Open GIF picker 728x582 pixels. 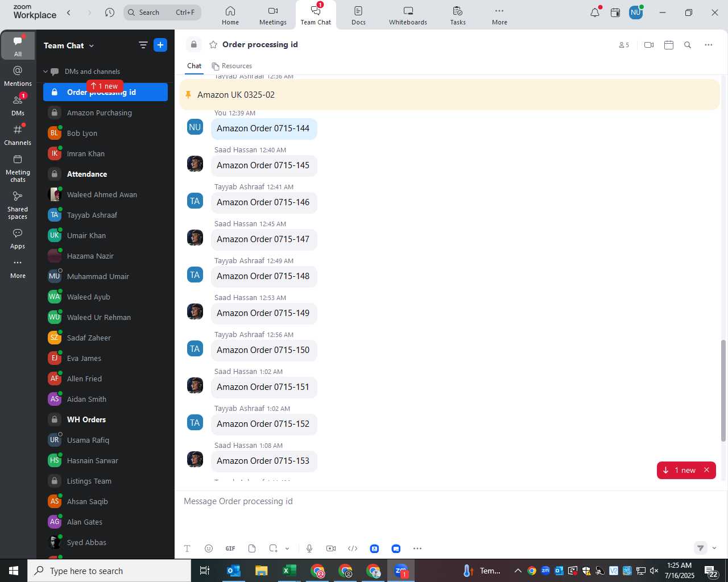click(230, 548)
